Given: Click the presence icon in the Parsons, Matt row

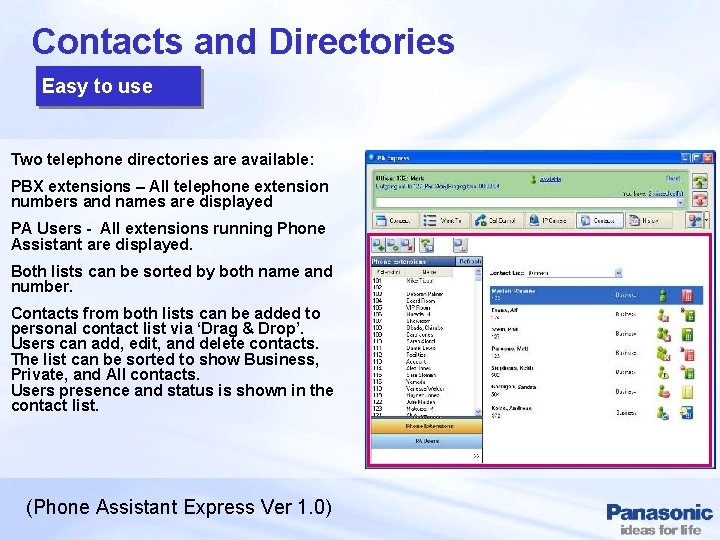Looking at the screenshot, I should pyautogui.click(x=663, y=354).
